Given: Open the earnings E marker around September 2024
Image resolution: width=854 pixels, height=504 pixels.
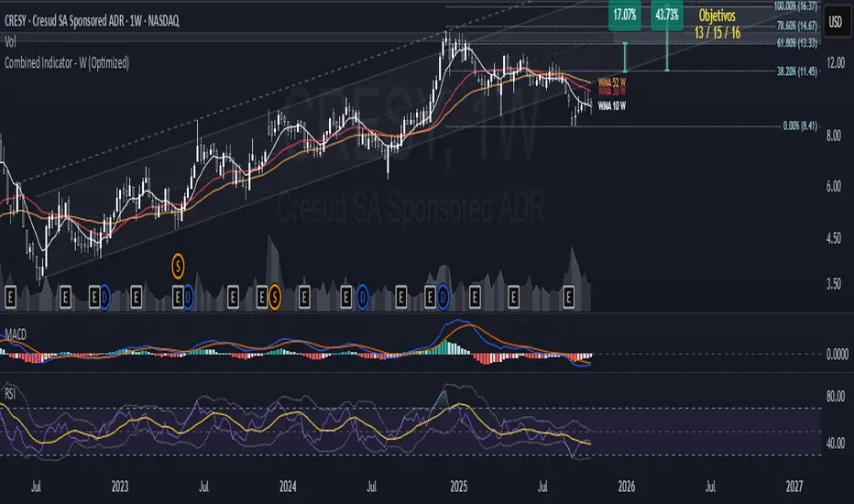Looking at the screenshot, I should tap(400, 298).
